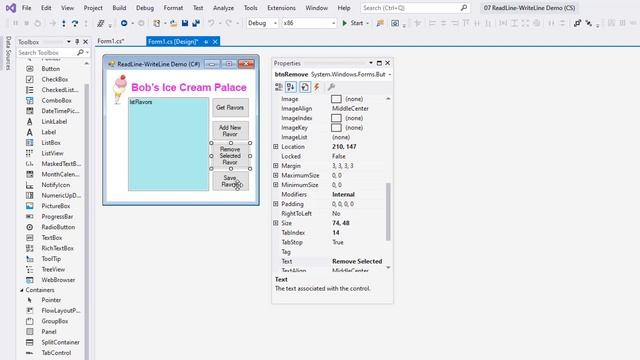This screenshot has height=360, width=640.
Task: Click the Step Over debug icon
Action: (75, 23)
